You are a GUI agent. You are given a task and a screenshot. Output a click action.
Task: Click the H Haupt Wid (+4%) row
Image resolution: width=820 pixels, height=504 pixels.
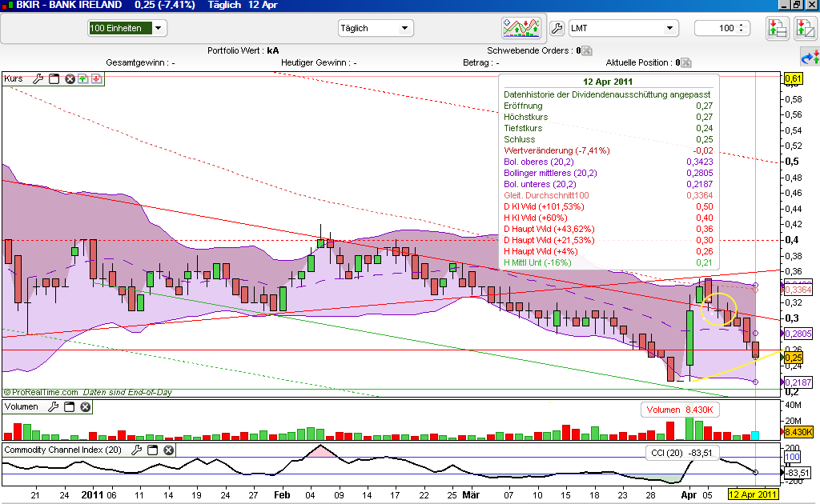pyautogui.click(x=609, y=252)
